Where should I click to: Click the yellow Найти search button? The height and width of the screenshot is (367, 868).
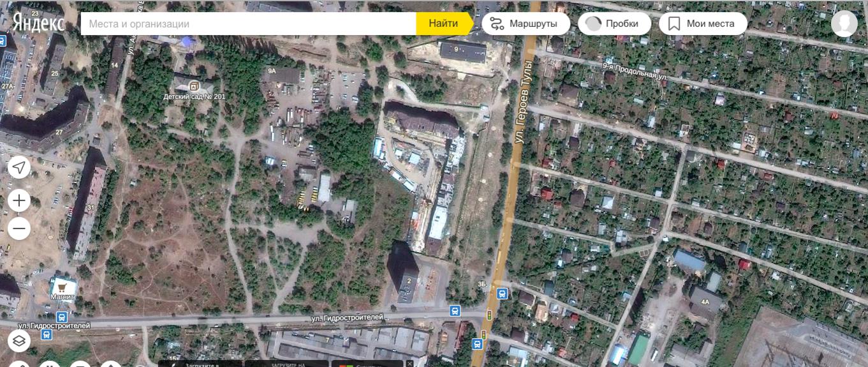443,24
